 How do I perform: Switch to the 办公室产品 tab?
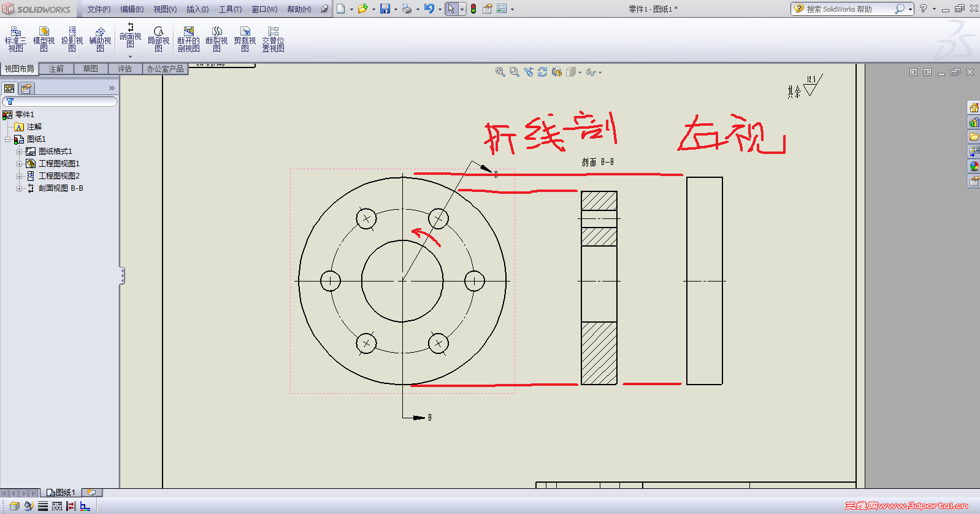coord(165,69)
